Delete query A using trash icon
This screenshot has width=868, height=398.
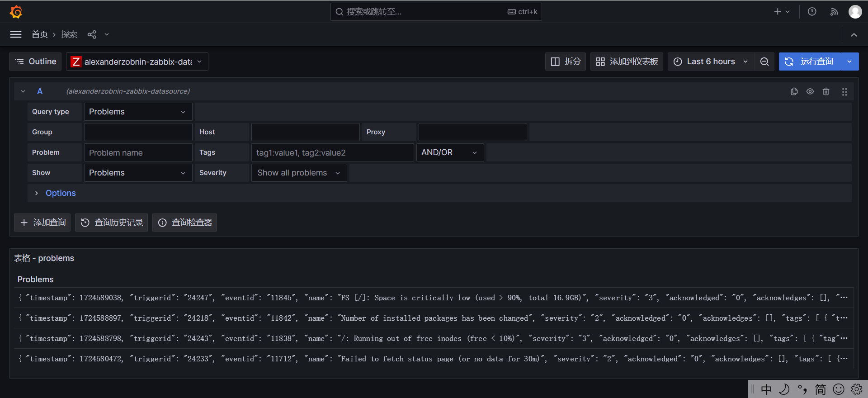coord(826,91)
